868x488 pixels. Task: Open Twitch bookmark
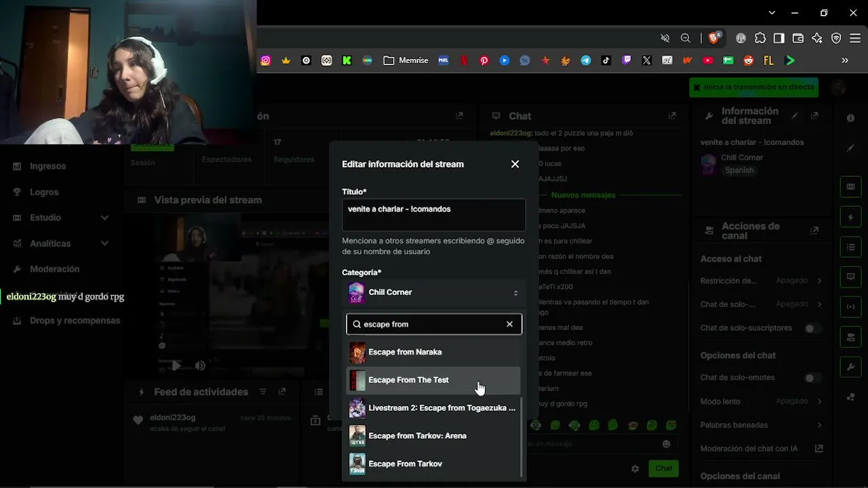627,60
